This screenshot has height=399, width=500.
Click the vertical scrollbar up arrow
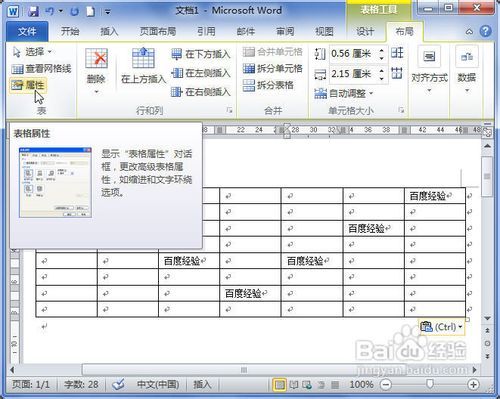tap(487, 146)
